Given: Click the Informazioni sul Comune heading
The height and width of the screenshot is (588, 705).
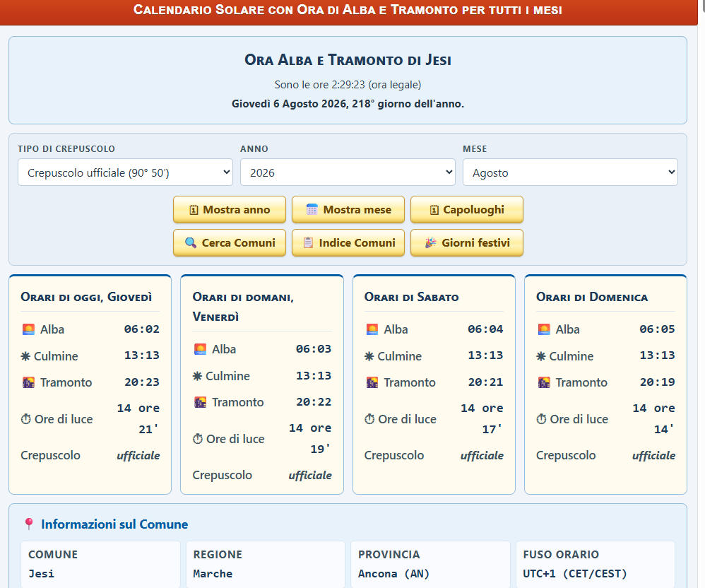Looking at the screenshot, I should coord(114,524).
